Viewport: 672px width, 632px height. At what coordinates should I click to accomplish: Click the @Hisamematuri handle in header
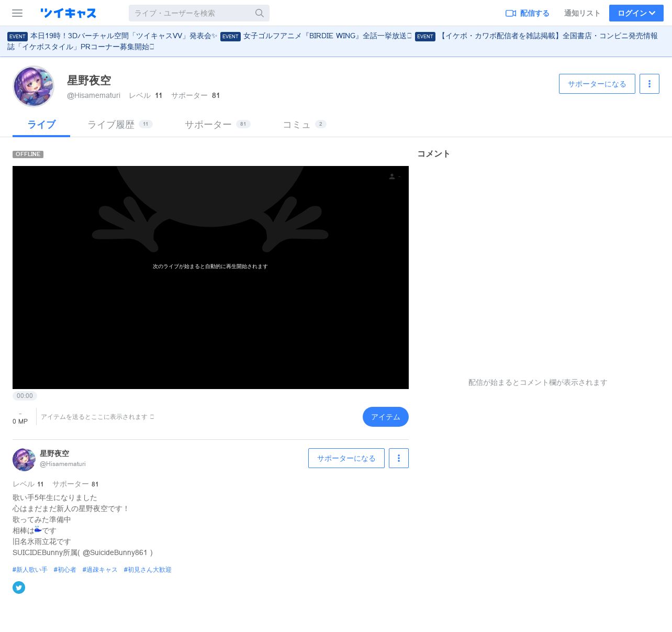pyautogui.click(x=94, y=95)
